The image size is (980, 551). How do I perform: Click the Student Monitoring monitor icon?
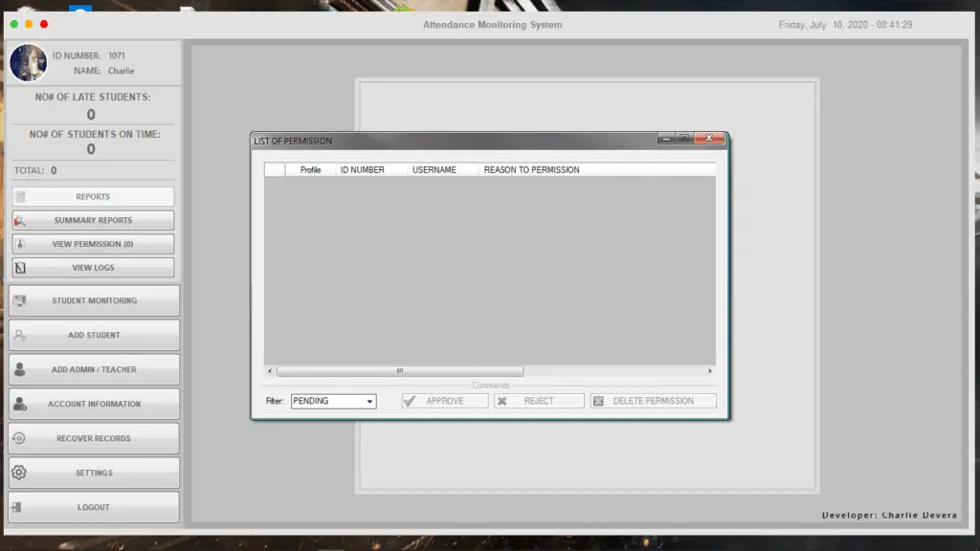[x=20, y=300]
